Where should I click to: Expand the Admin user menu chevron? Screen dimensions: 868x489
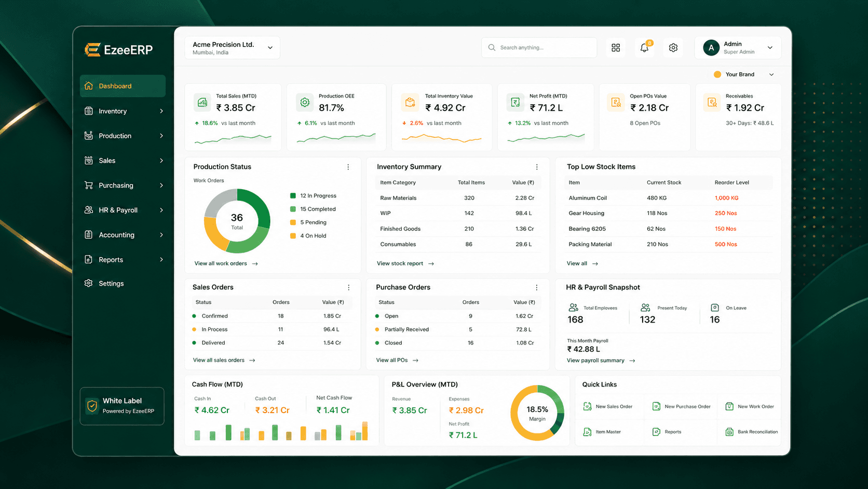point(770,48)
